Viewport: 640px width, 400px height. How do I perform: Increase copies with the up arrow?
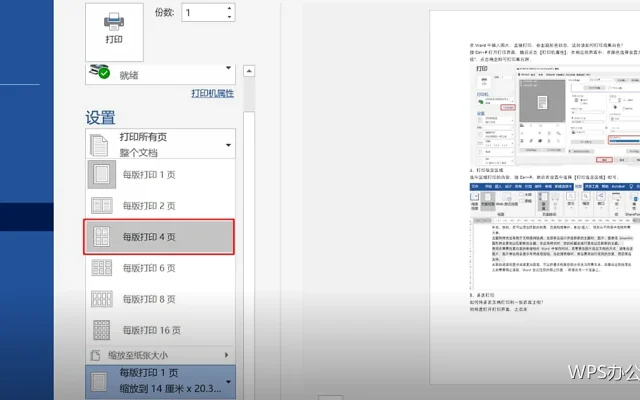click(x=229, y=8)
